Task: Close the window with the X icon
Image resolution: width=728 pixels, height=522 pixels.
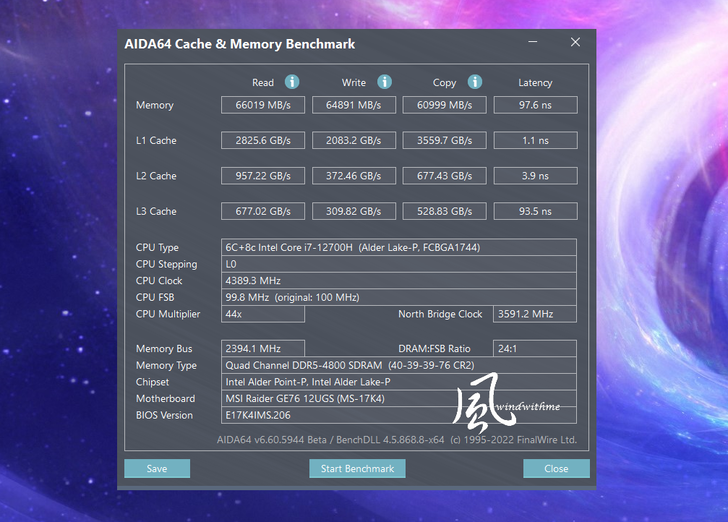Action: click(x=575, y=42)
